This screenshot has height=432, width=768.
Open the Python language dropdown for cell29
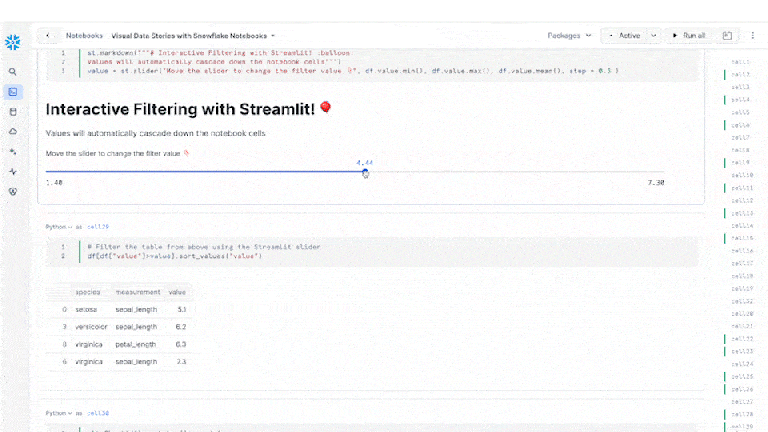point(58,227)
